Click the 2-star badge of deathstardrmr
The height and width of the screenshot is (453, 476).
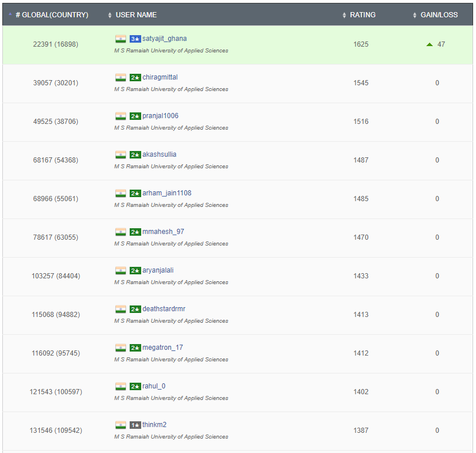click(135, 309)
